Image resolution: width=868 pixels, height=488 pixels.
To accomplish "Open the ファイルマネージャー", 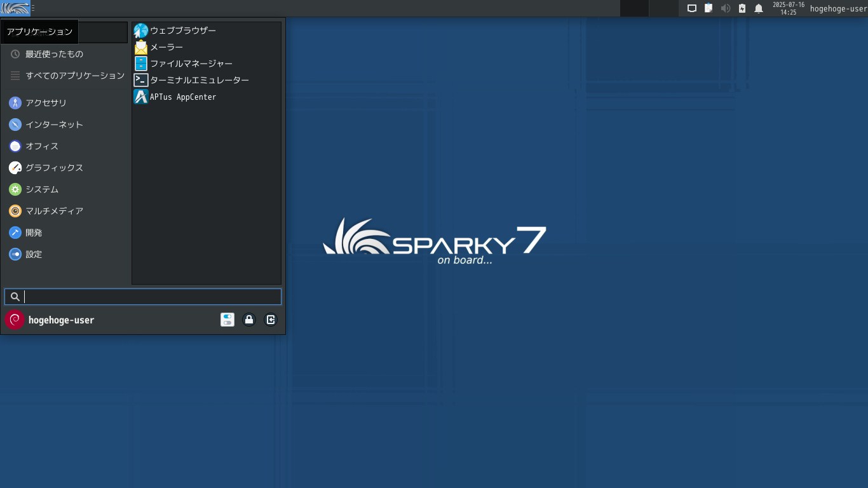I will point(190,63).
